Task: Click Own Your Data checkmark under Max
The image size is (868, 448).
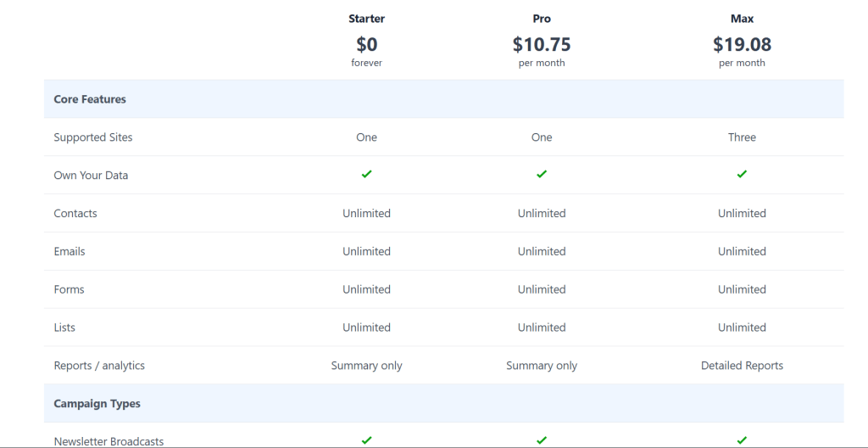Action: click(x=742, y=175)
